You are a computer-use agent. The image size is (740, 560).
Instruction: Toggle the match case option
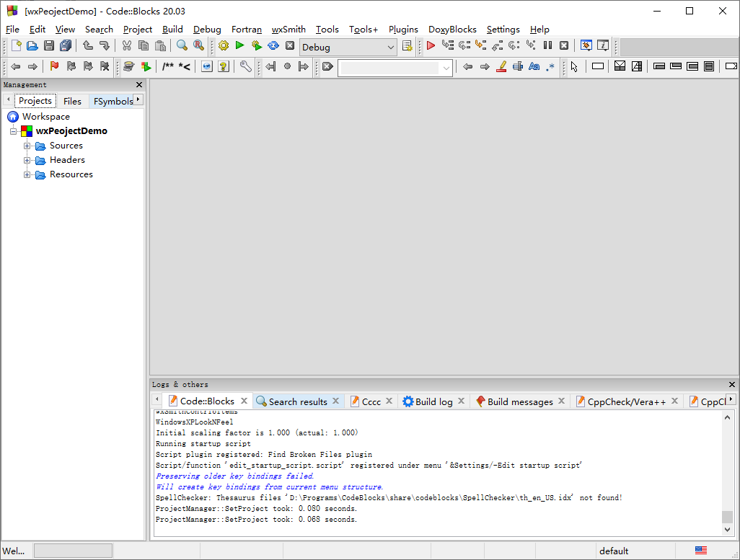[x=534, y=66]
